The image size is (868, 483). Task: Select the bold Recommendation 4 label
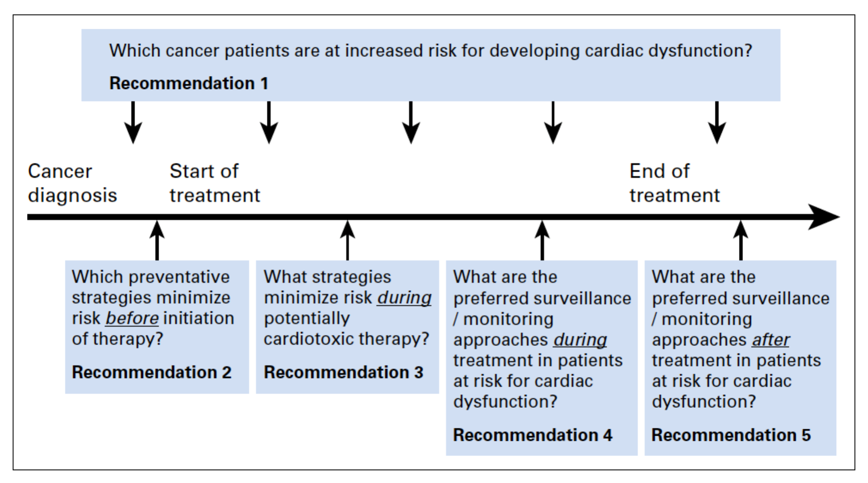click(x=532, y=435)
